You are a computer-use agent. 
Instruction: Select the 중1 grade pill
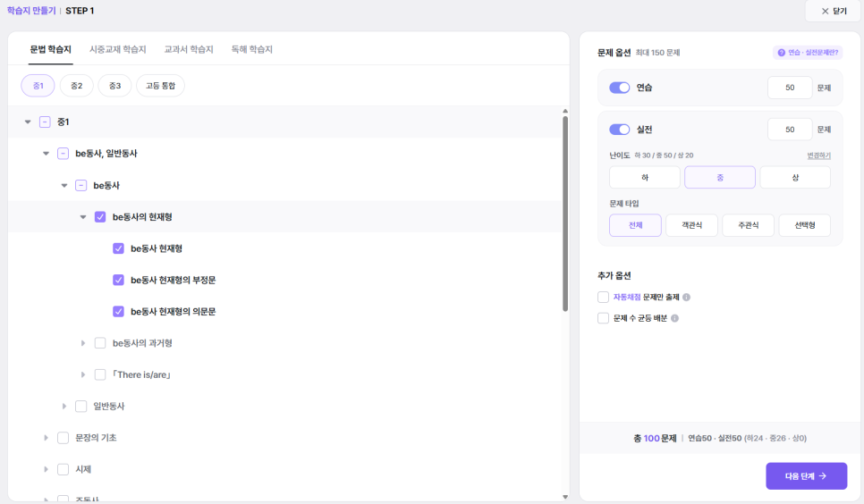[38, 86]
